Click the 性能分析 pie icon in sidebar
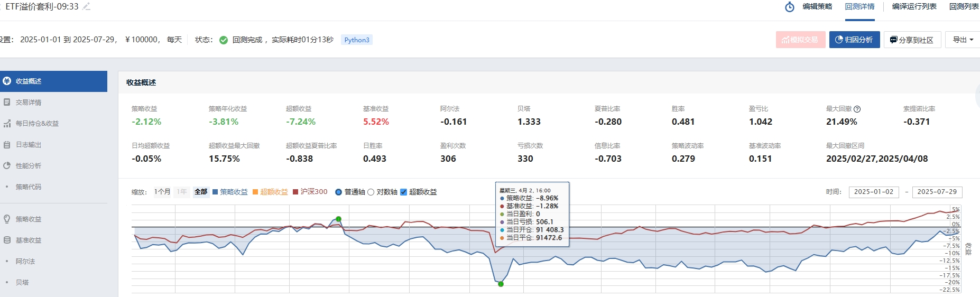 click(x=7, y=165)
